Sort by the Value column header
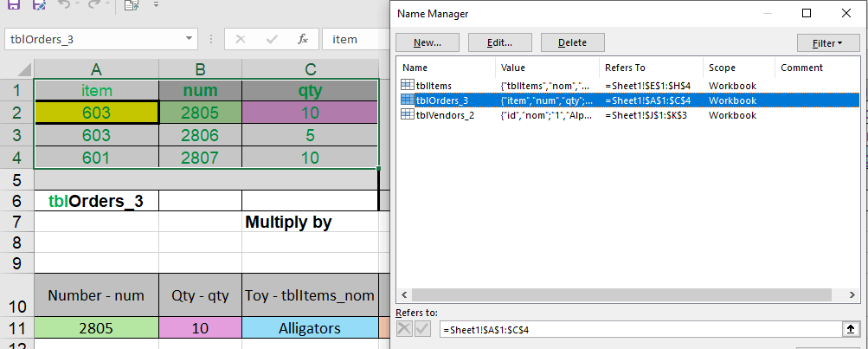Image resolution: width=868 pixels, height=349 pixels. click(x=547, y=68)
